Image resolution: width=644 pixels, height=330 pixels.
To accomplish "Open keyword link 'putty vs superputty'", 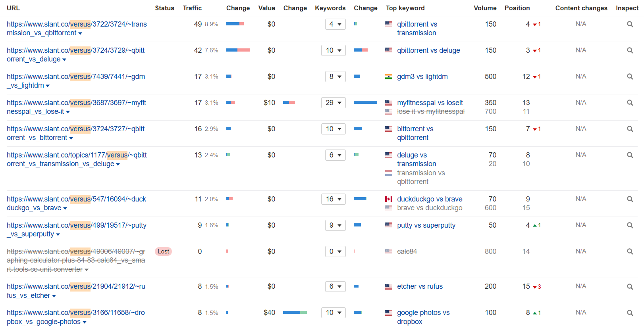I will [x=426, y=225].
